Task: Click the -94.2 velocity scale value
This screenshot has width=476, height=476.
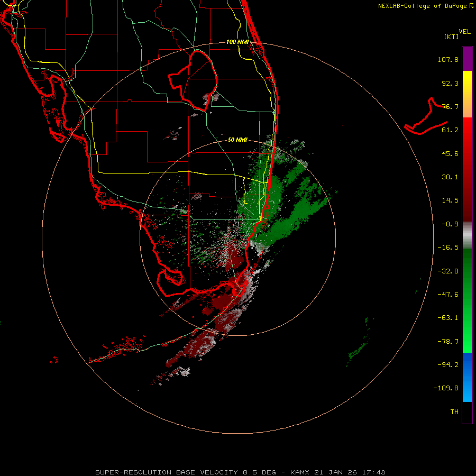Action: tap(448, 364)
